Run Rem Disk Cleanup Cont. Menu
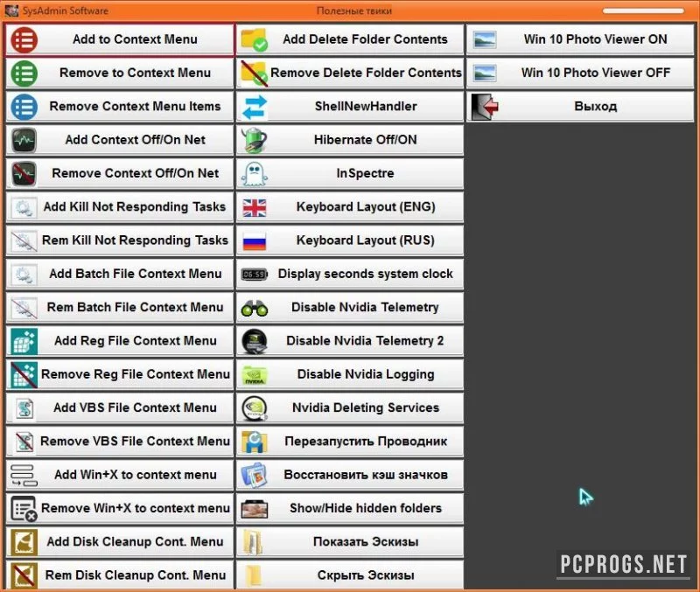The width and height of the screenshot is (700, 592). pos(120,575)
